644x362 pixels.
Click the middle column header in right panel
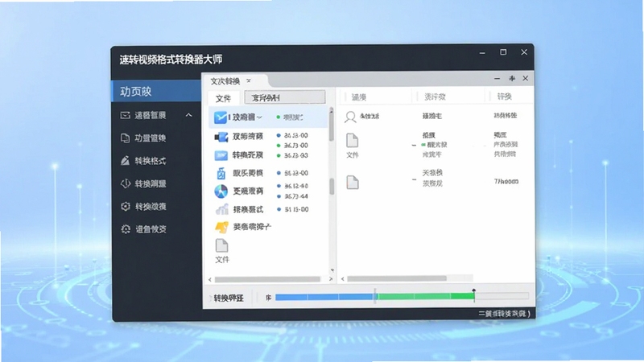pos(435,97)
